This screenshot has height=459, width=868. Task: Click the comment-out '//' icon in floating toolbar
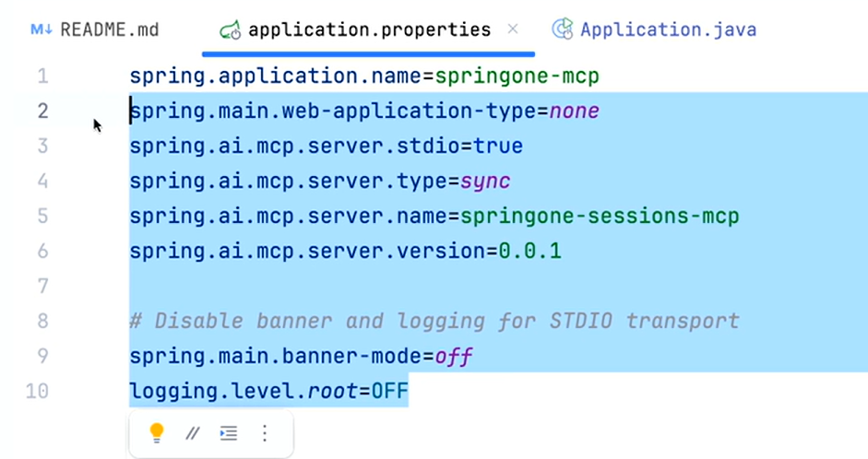193,432
